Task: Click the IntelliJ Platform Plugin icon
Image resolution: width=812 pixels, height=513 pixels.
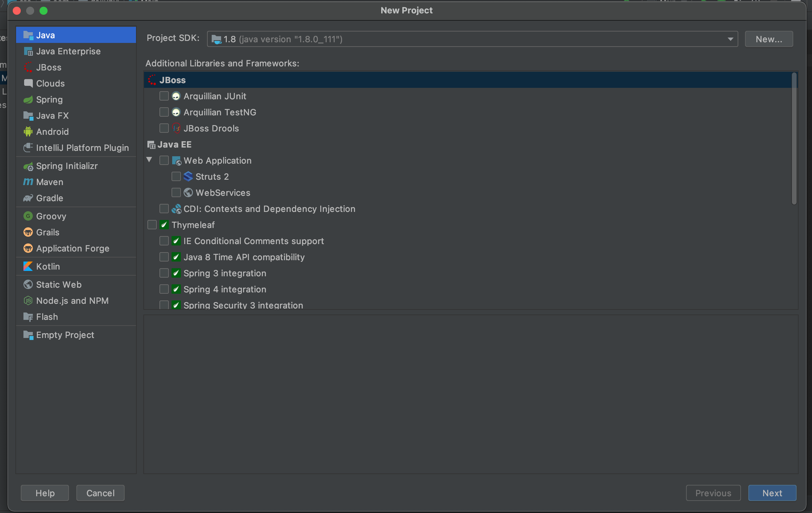Action: coord(28,148)
